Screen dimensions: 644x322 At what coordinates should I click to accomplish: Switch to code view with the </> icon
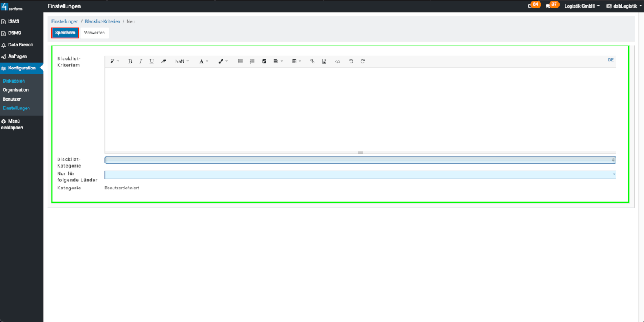[x=338, y=61]
